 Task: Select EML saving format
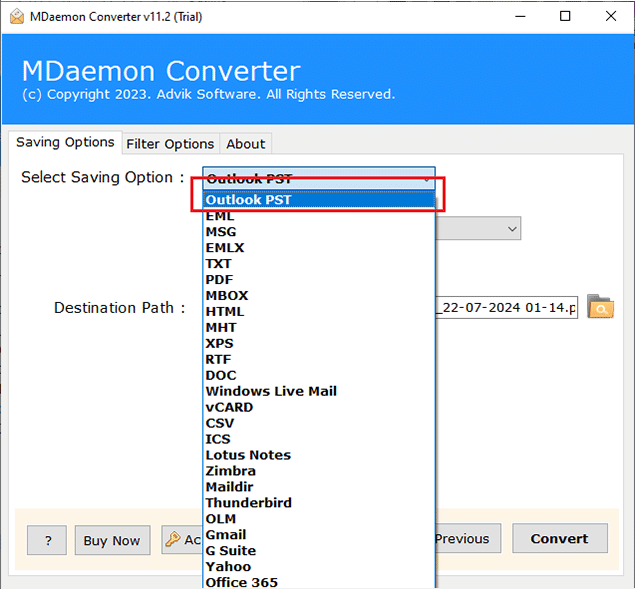pyautogui.click(x=319, y=216)
